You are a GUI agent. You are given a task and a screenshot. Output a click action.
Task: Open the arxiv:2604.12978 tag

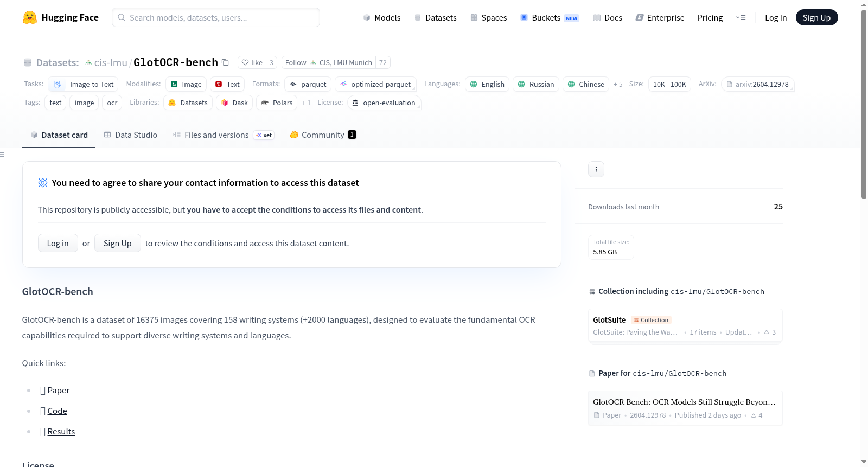758,84
